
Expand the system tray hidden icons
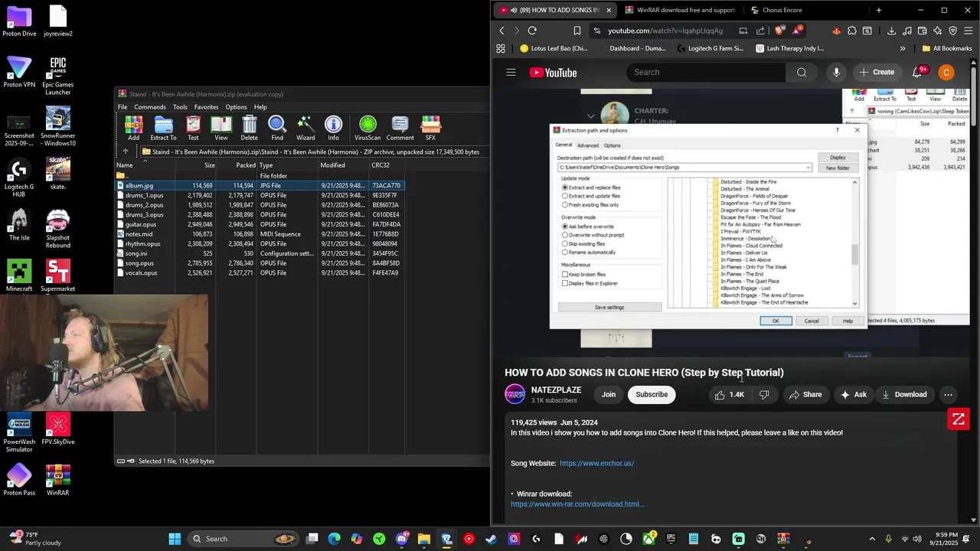872,539
